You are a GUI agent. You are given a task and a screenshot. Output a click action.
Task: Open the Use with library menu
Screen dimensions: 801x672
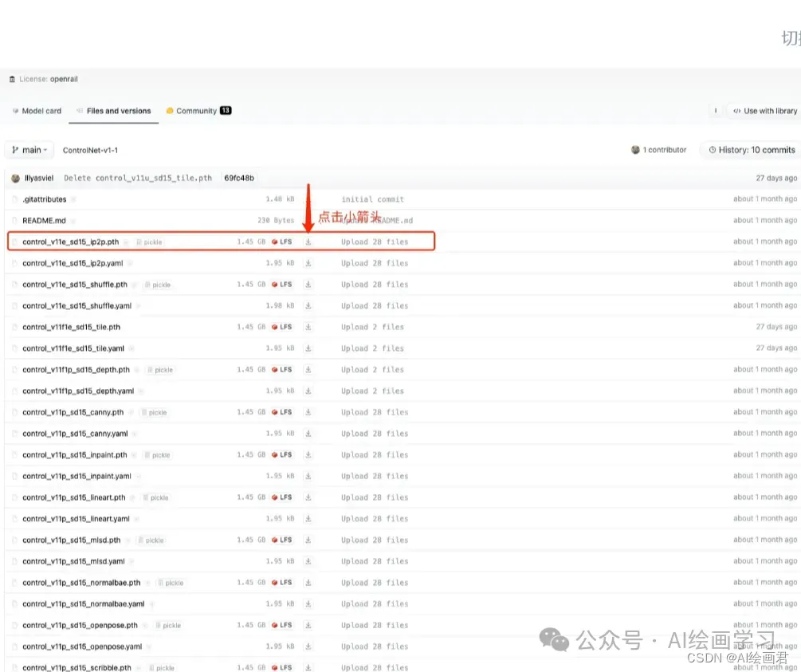pyautogui.click(x=764, y=111)
